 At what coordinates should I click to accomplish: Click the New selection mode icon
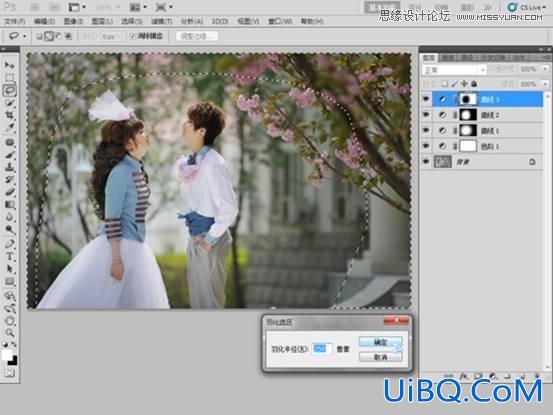(40, 36)
